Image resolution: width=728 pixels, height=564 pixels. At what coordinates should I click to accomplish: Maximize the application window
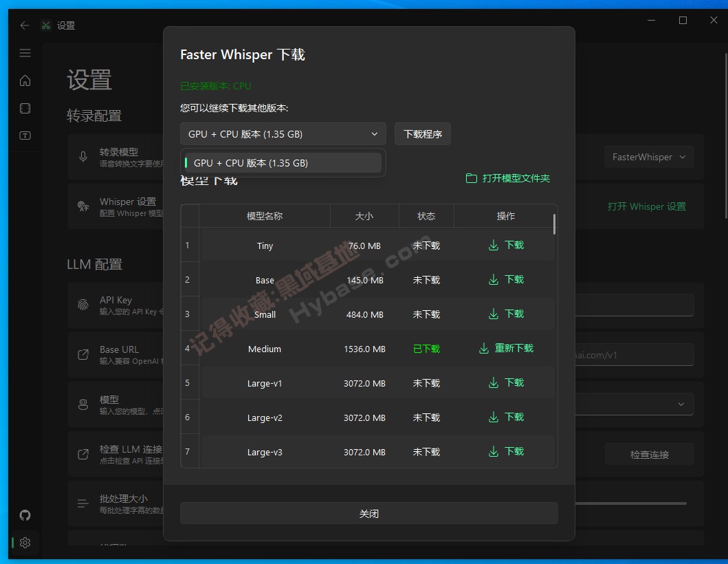683,21
